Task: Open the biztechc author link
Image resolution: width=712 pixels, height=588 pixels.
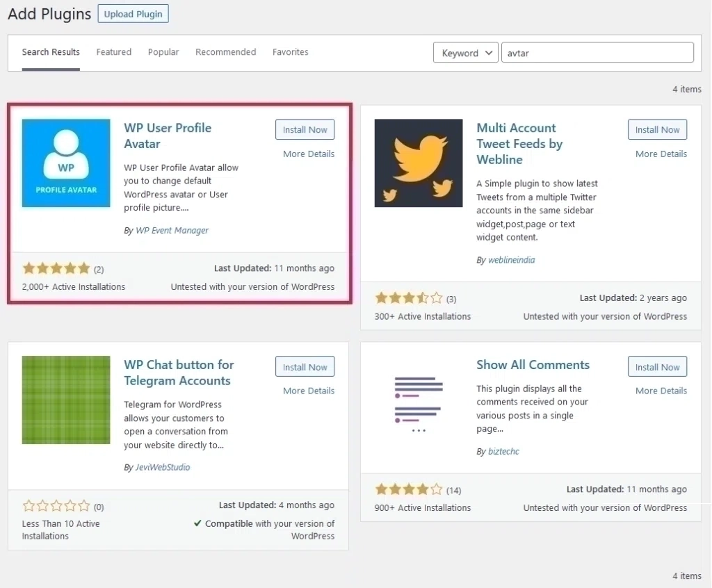Action: [503, 451]
